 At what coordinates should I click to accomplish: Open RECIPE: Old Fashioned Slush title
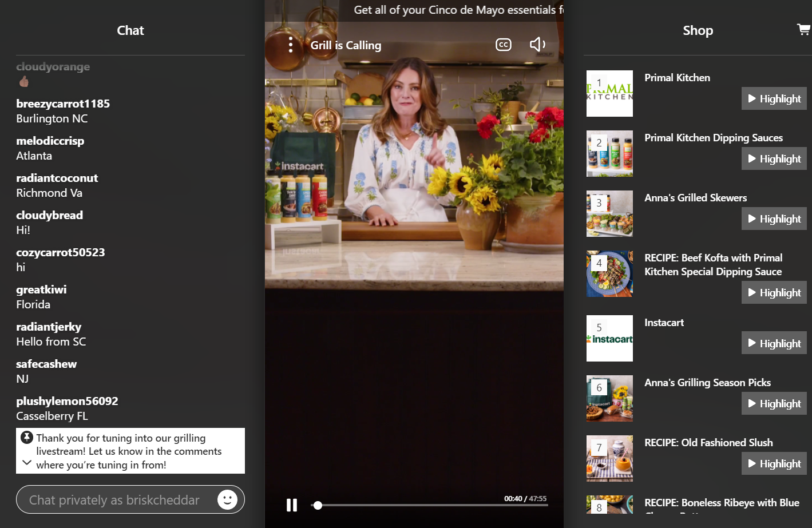[x=708, y=443]
